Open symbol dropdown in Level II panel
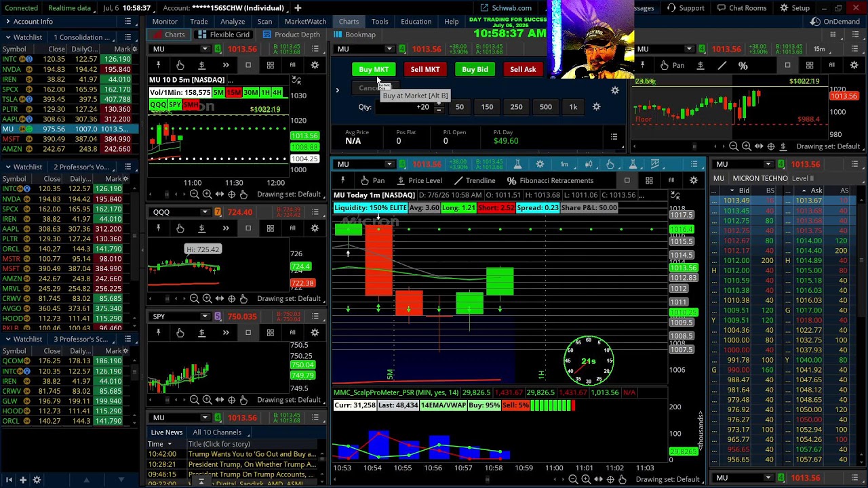The height and width of the screenshot is (488, 868). tap(768, 164)
